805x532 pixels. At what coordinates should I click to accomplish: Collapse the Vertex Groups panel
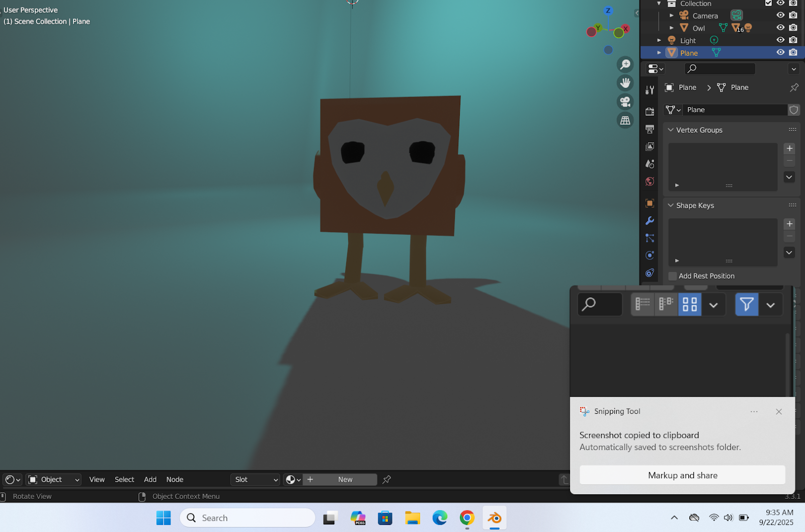coord(671,130)
